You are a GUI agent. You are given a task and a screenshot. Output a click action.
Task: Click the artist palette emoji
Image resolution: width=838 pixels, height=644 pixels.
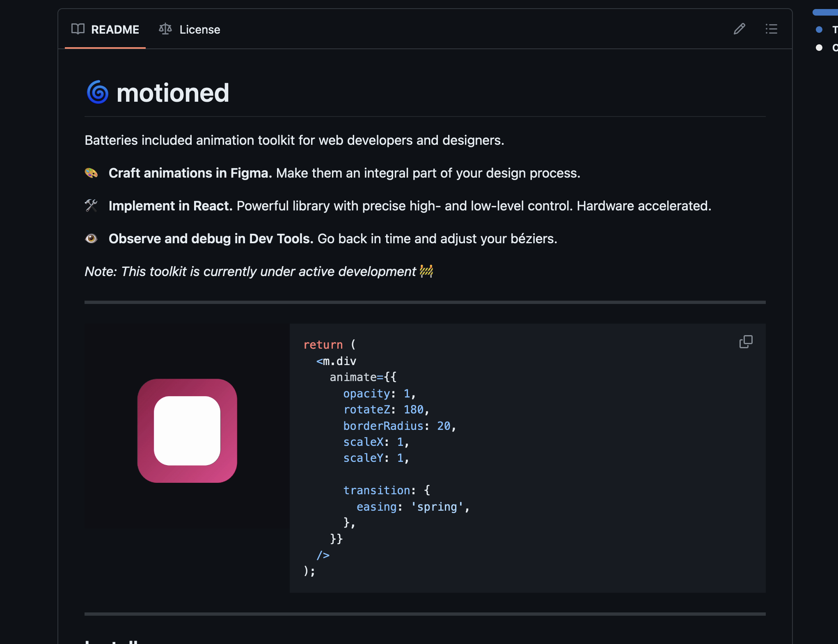(91, 173)
